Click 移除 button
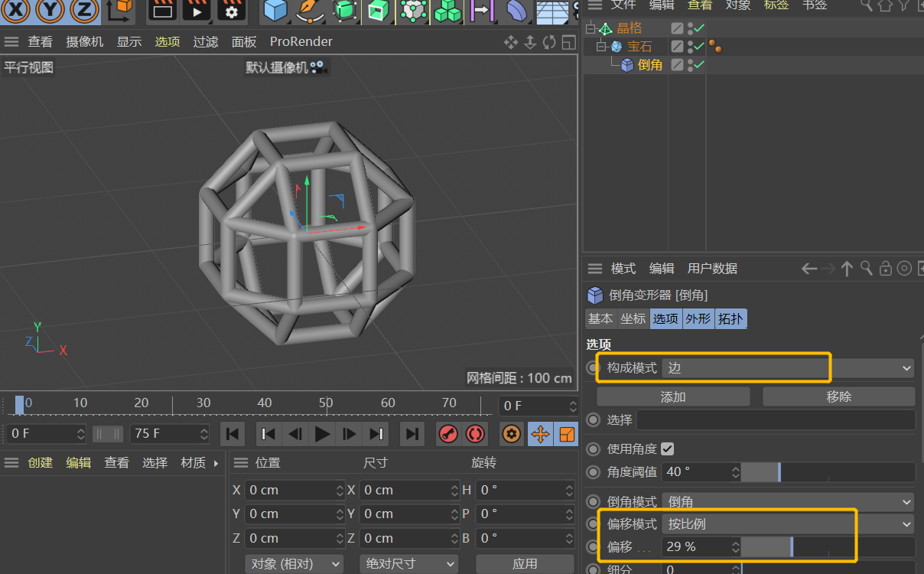 [x=839, y=396]
